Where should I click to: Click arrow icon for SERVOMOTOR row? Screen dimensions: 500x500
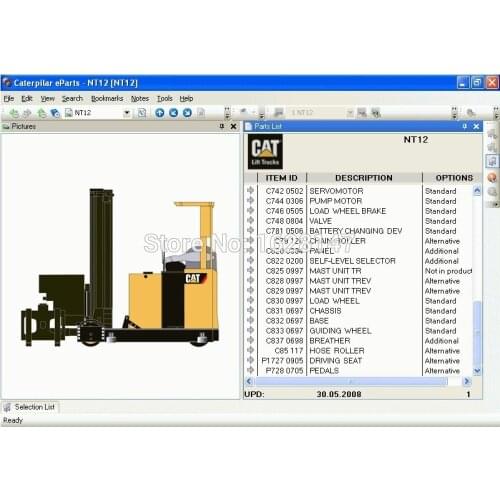[x=250, y=190]
